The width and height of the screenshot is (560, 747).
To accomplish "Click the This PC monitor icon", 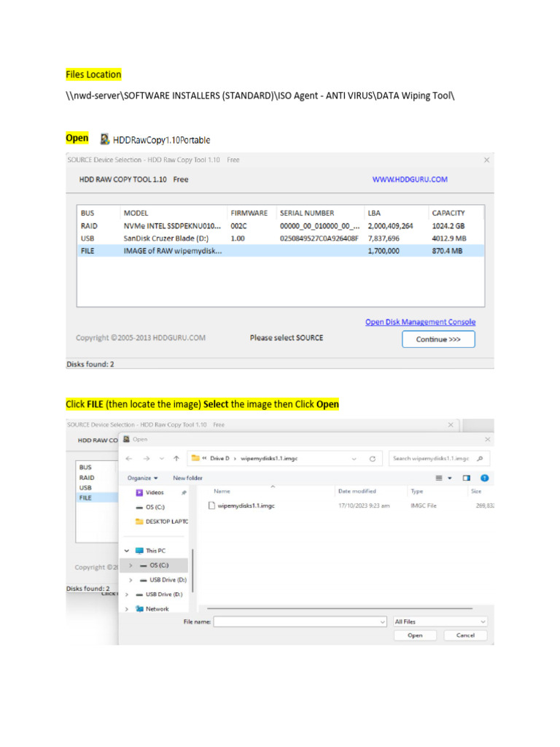I will [x=139, y=551].
